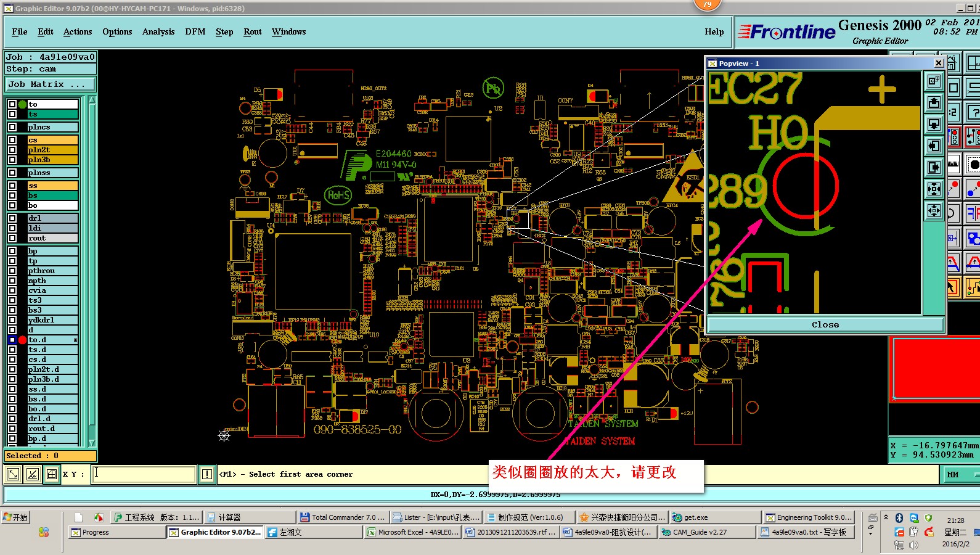Open the Analysis menu
Viewport: 980px width, 555px height.
[x=158, y=31]
